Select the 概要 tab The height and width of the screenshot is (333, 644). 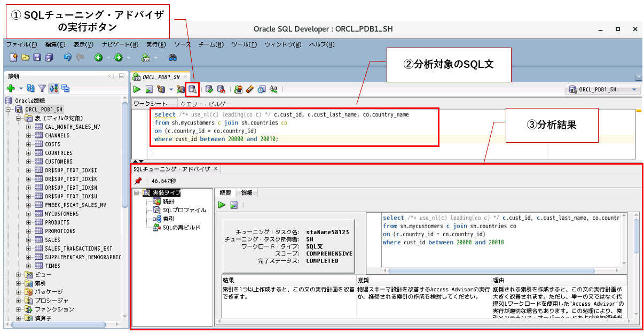(x=225, y=192)
